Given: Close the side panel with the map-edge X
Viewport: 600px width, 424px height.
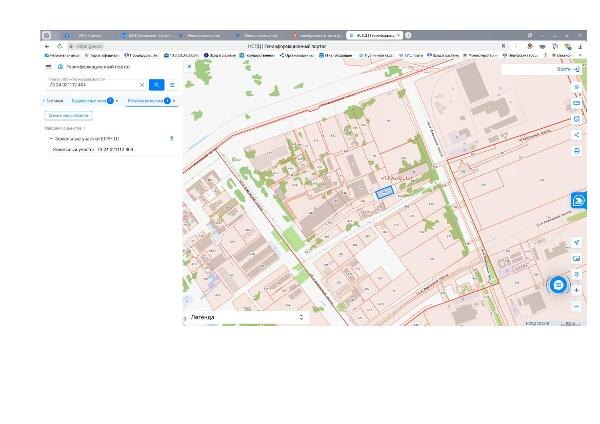Looking at the screenshot, I should tap(189, 67).
